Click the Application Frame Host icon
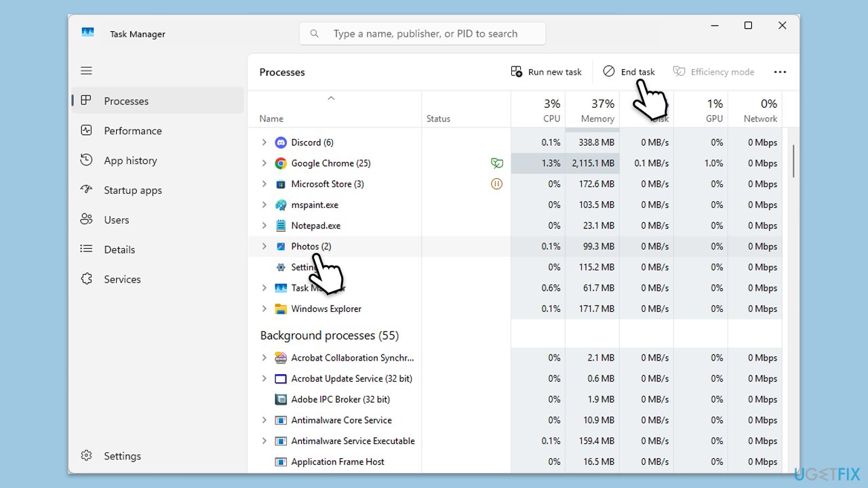The image size is (868, 488). point(281,462)
